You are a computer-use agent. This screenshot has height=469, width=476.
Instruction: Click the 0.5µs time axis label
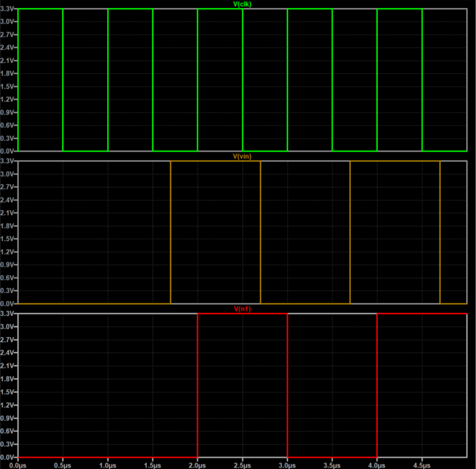pos(63,463)
